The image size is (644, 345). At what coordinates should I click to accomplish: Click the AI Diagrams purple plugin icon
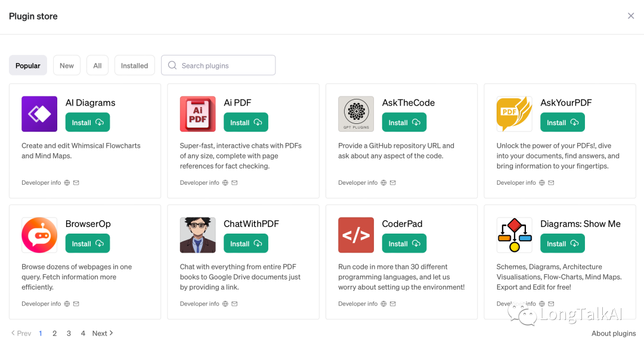[39, 114]
